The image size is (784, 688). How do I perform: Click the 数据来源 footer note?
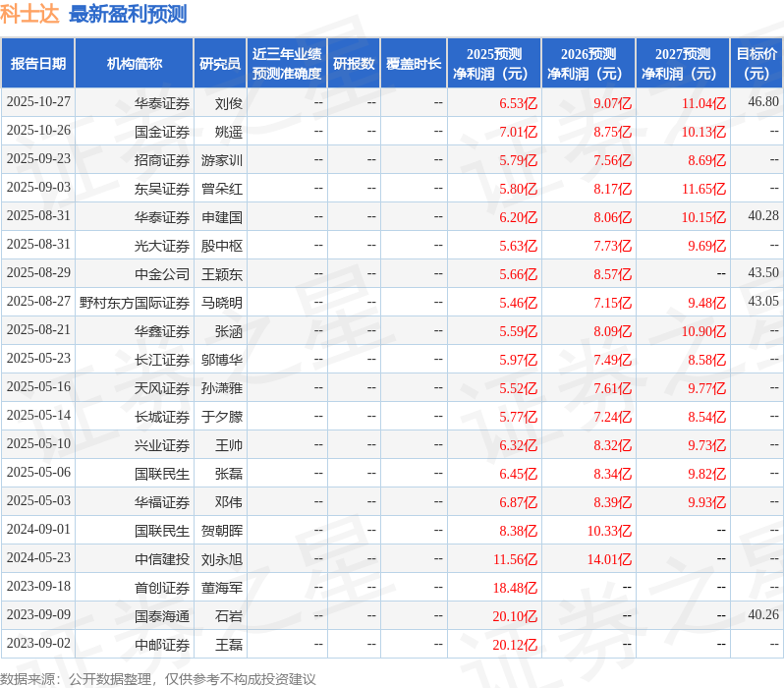pos(158,679)
